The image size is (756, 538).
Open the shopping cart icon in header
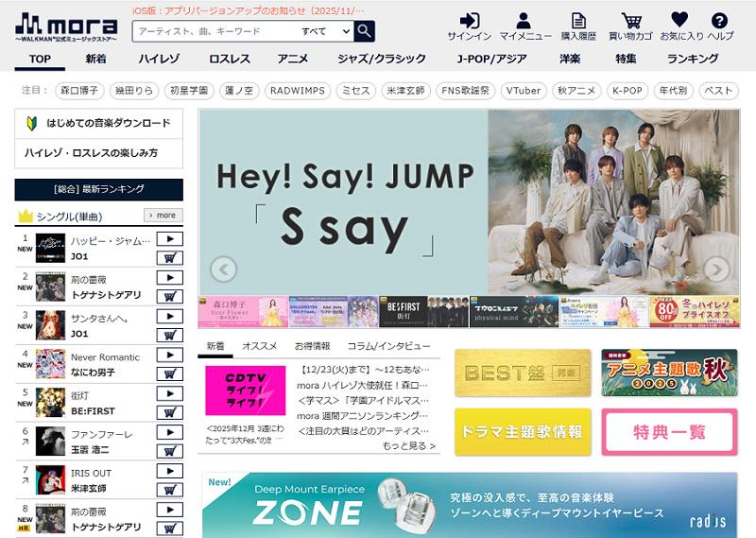(630, 21)
